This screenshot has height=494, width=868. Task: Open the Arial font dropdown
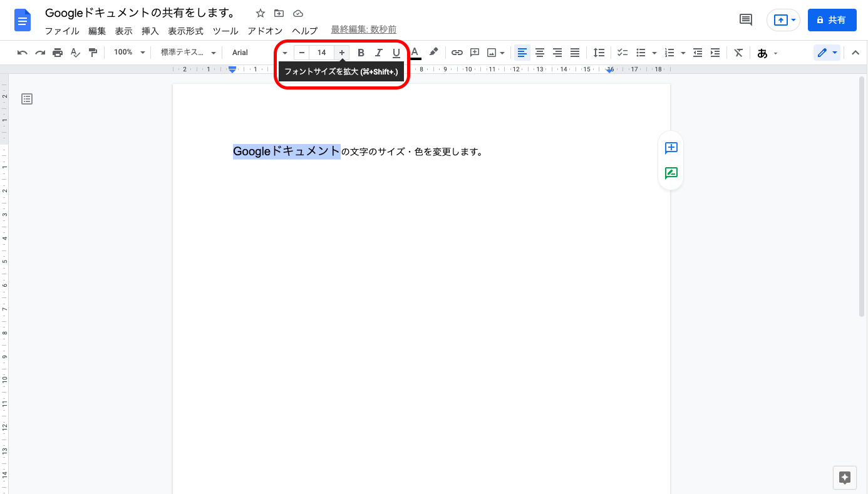tap(259, 53)
